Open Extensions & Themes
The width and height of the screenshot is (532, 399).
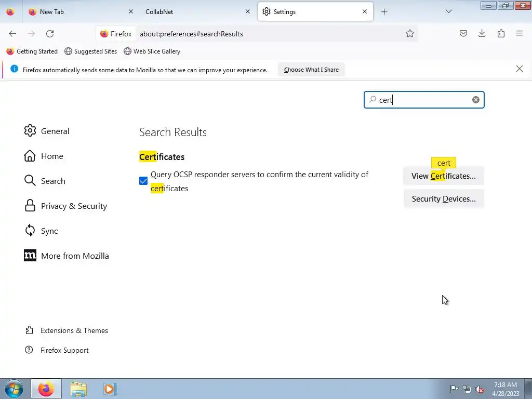pyautogui.click(x=67, y=330)
